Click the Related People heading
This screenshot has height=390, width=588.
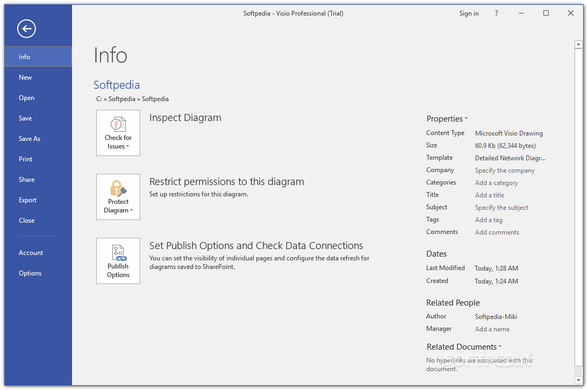coord(453,302)
